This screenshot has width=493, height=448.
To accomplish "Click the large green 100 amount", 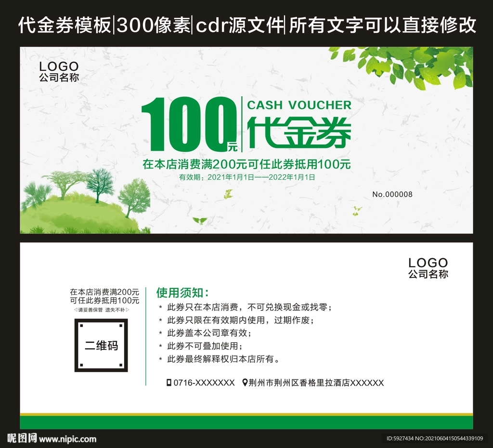I will pyautogui.click(x=189, y=124).
